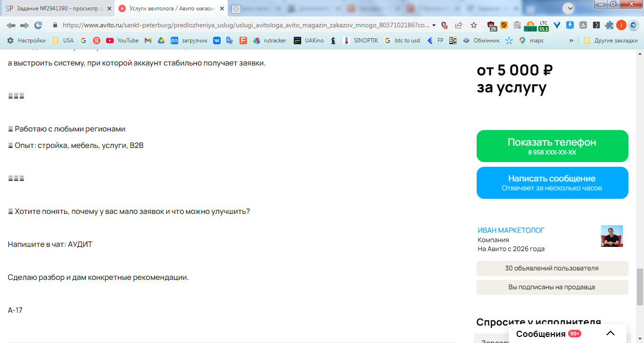Open the SINOPTIK weather bookmark

point(361,41)
